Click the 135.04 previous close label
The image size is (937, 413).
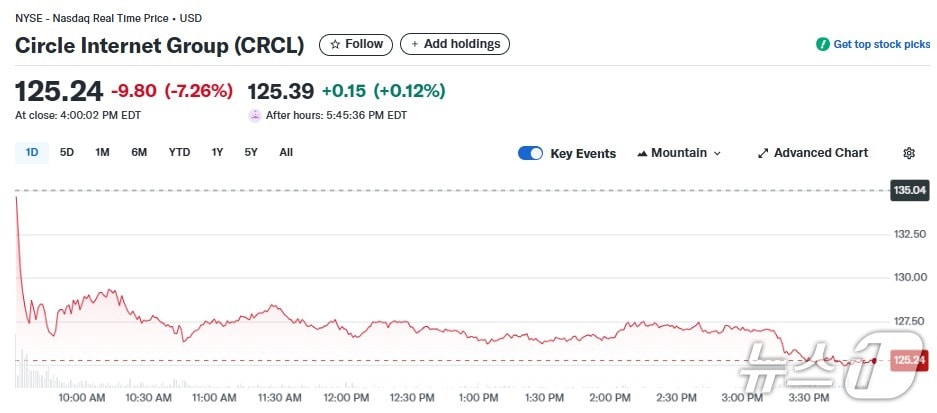tap(908, 190)
